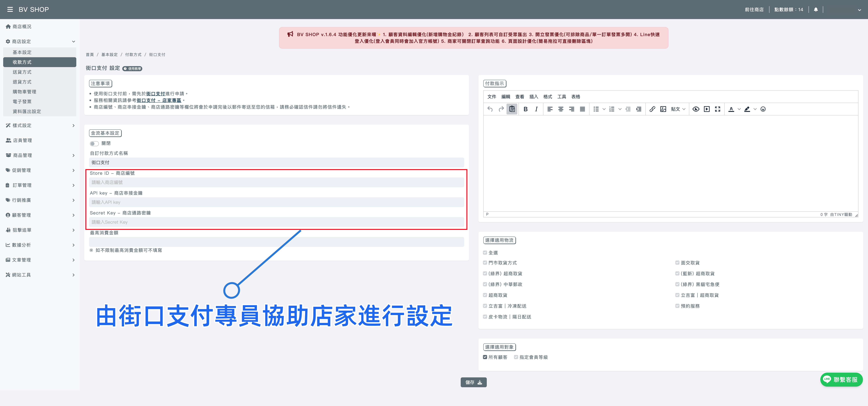Toggle the 所有顧客 checkbox
Viewport: 868px width, 406px height.
coord(485,357)
